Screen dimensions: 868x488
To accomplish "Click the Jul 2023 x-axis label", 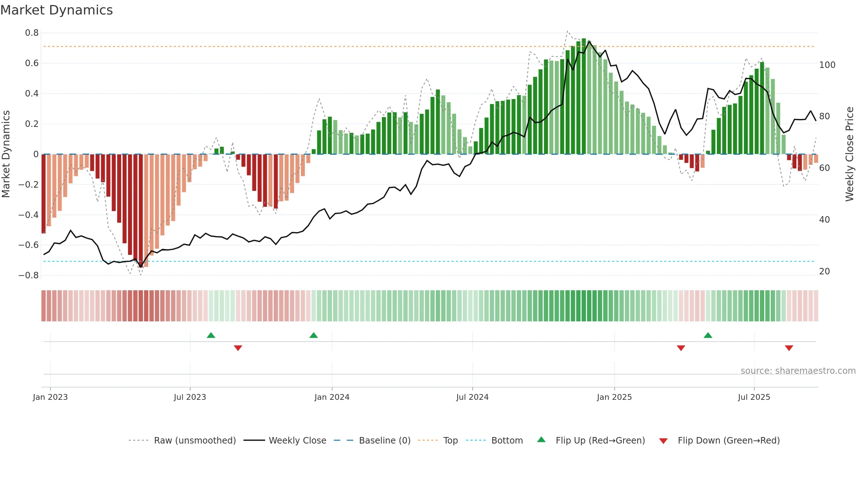I will click(190, 397).
